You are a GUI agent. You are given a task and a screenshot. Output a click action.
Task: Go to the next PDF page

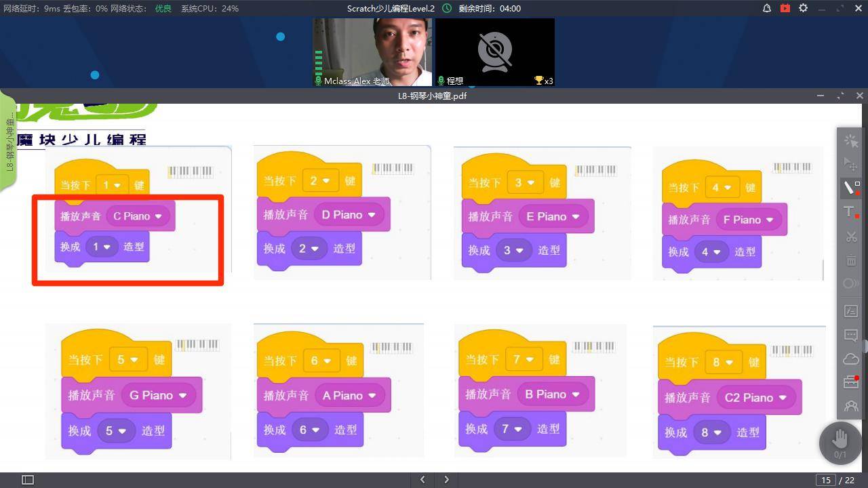[x=446, y=480]
